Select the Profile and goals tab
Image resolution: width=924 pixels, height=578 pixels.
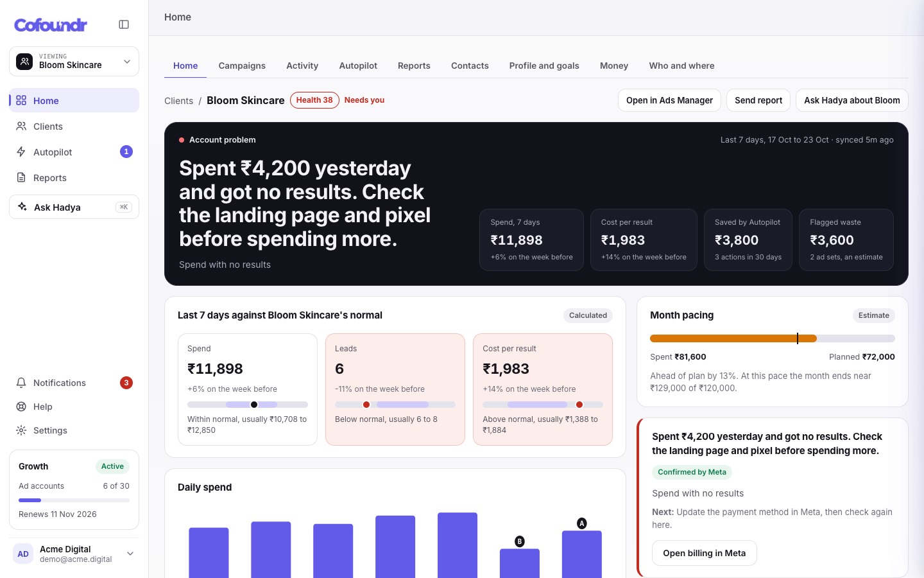544,66
